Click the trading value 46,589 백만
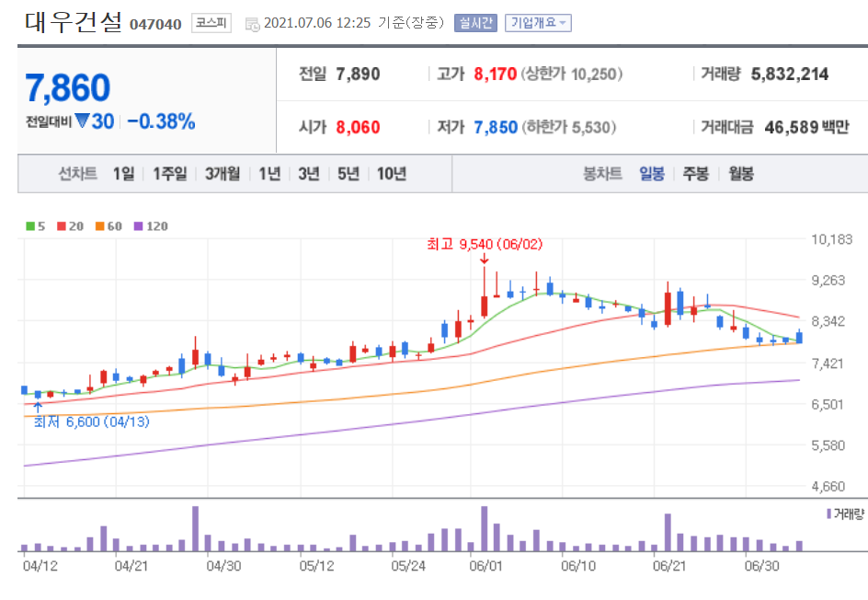 (x=806, y=127)
